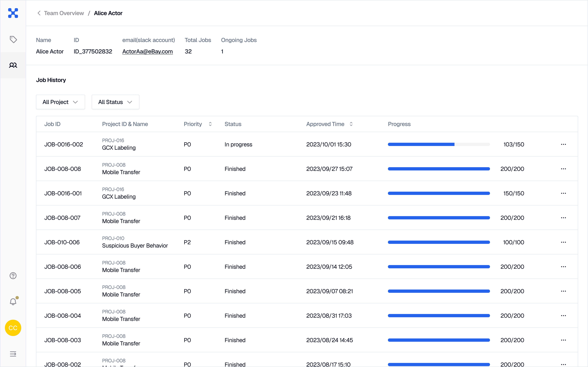The image size is (588, 367).
Task: Open more options for JOB-010-006 row
Action: coord(563,242)
